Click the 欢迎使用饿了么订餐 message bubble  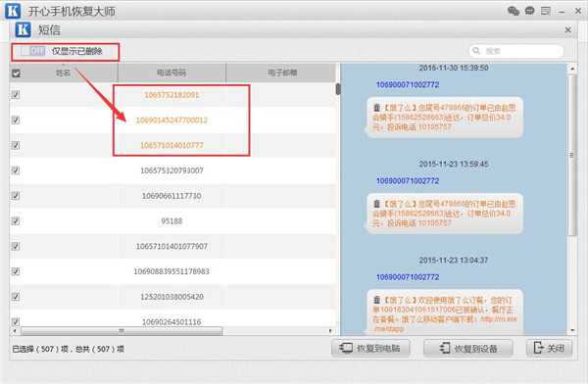tap(444, 312)
